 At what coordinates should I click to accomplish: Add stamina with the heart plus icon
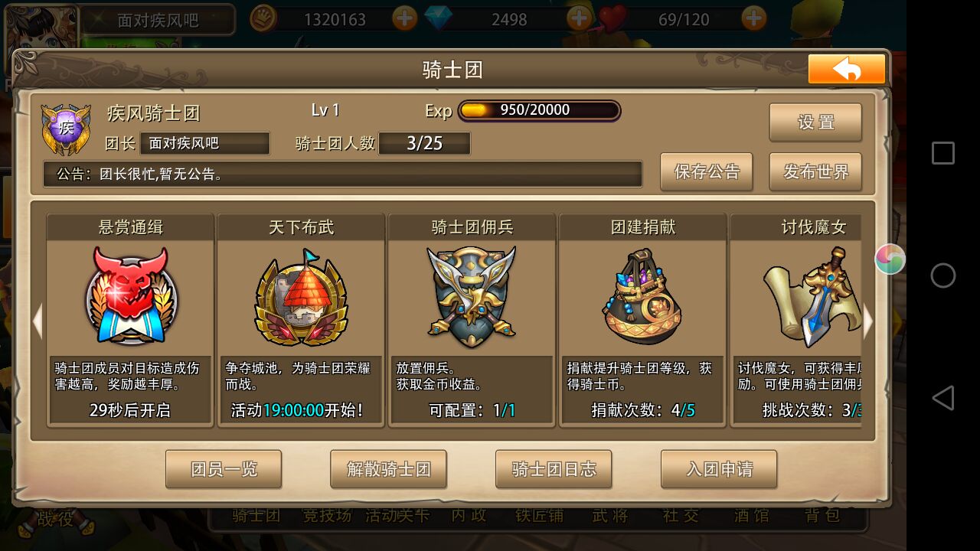[x=754, y=18]
